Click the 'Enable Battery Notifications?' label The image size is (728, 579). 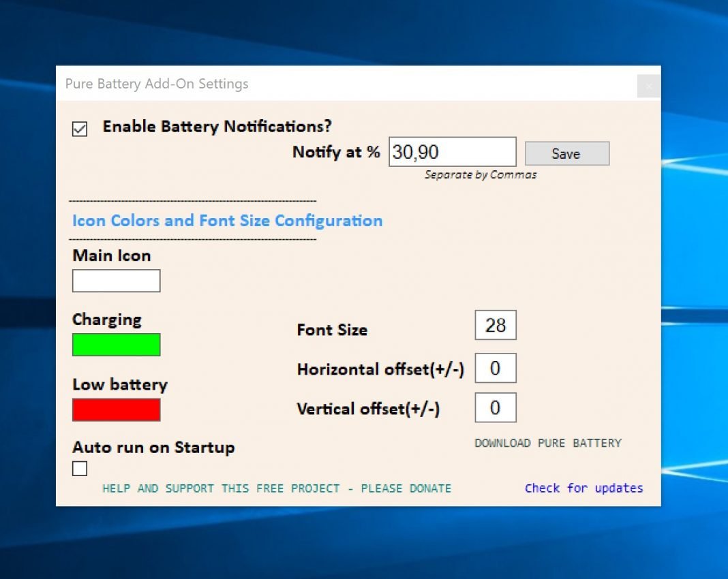coord(217,127)
